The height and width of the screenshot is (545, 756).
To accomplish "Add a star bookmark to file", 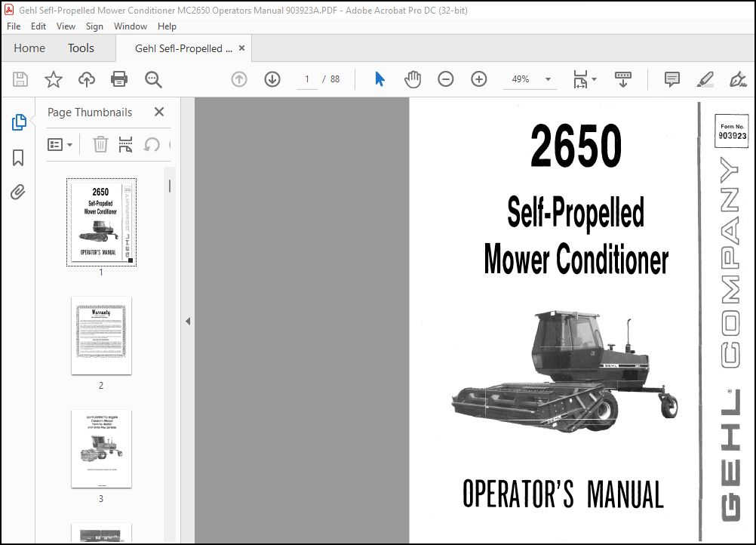I will click(54, 79).
